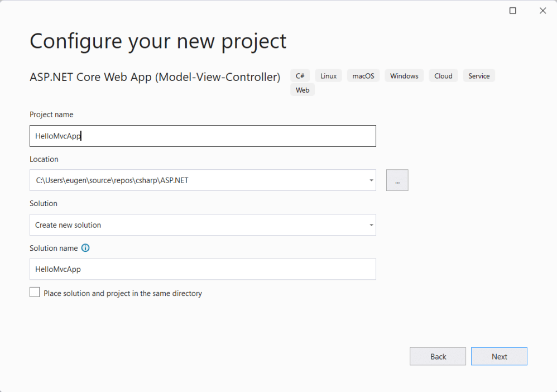Viewport: 557px width, 392px height.
Task: Select the Service project type tag
Action: (x=479, y=76)
